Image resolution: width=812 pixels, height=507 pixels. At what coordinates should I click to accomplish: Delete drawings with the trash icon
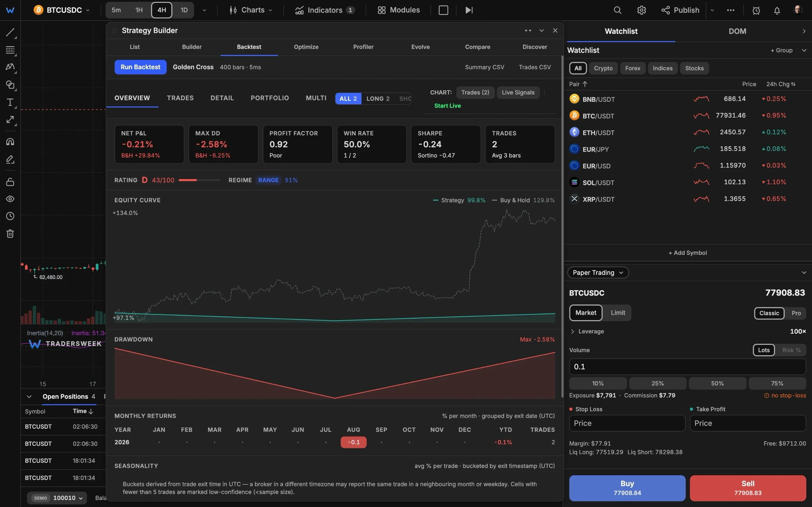[x=10, y=233]
